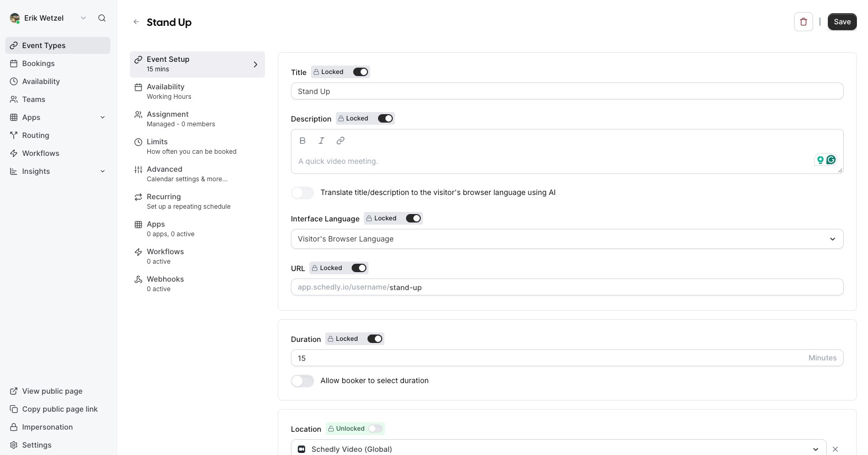The image size is (868, 455).
Task: Click the Duration field showing 15
Action: click(567, 358)
